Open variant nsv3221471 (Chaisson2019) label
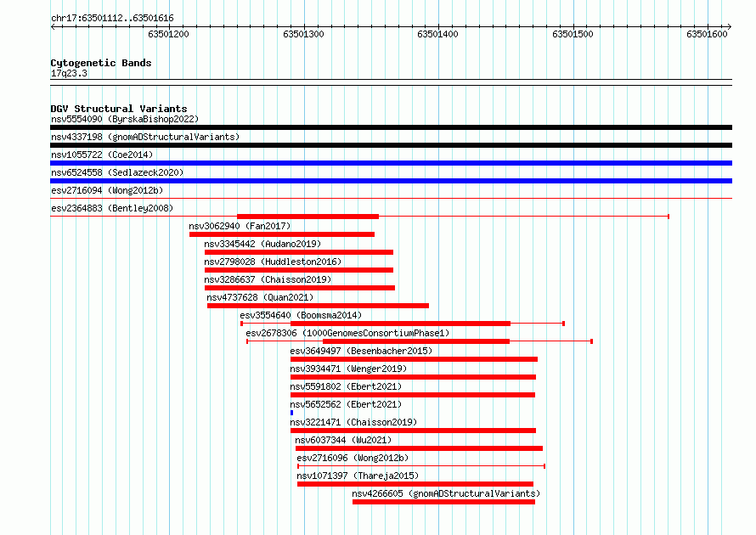 coord(353,422)
